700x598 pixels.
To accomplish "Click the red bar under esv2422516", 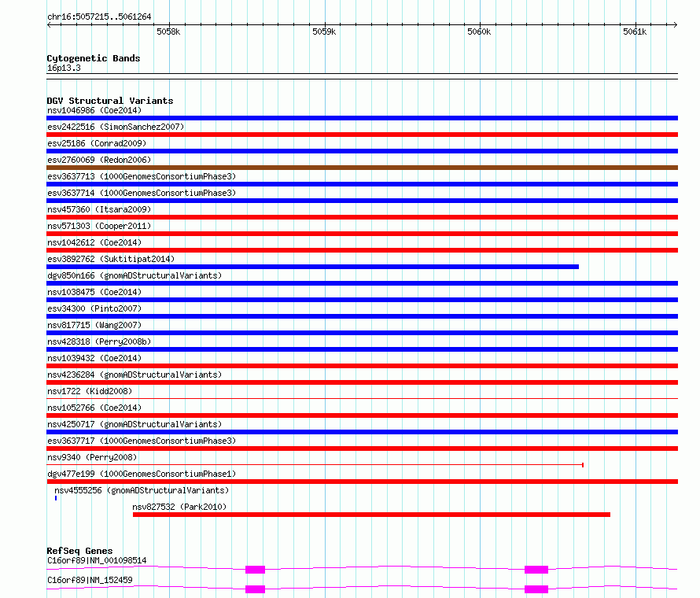I will pyautogui.click(x=362, y=135).
